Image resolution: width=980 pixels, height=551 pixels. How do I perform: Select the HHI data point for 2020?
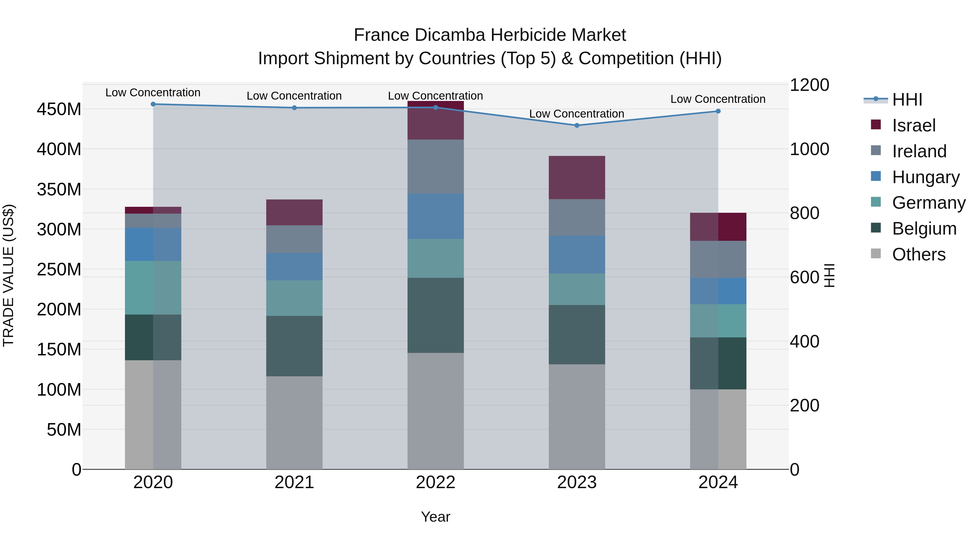coord(153,104)
